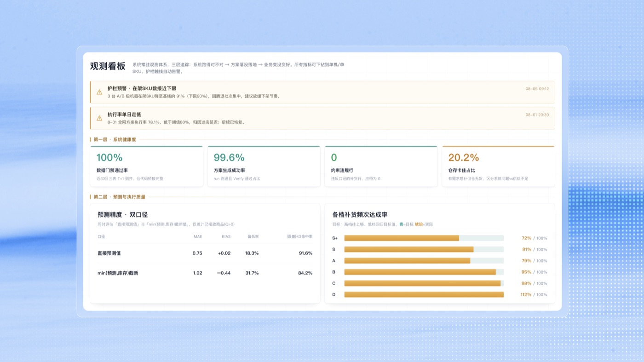Open the 执行率单日走低 alert title

coord(124,114)
